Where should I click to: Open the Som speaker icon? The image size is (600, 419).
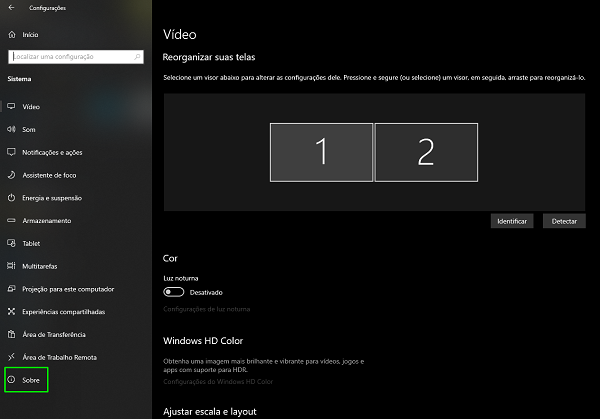coord(11,129)
